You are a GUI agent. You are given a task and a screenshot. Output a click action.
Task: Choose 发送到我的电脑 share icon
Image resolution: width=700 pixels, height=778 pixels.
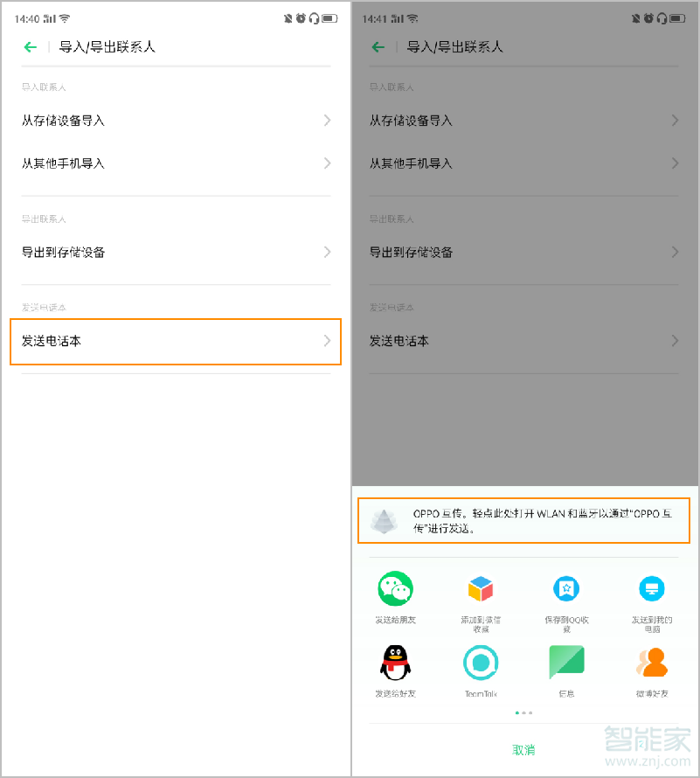[x=652, y=587]
